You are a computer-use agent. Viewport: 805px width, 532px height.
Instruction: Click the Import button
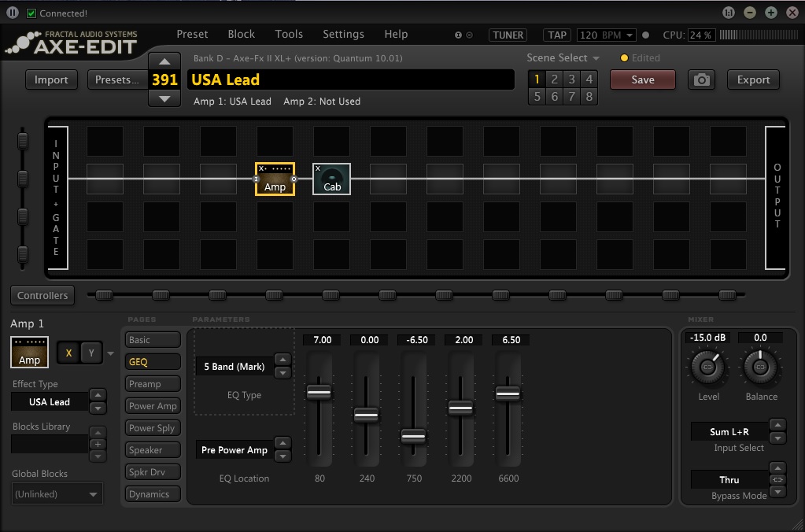coord(51,79)
